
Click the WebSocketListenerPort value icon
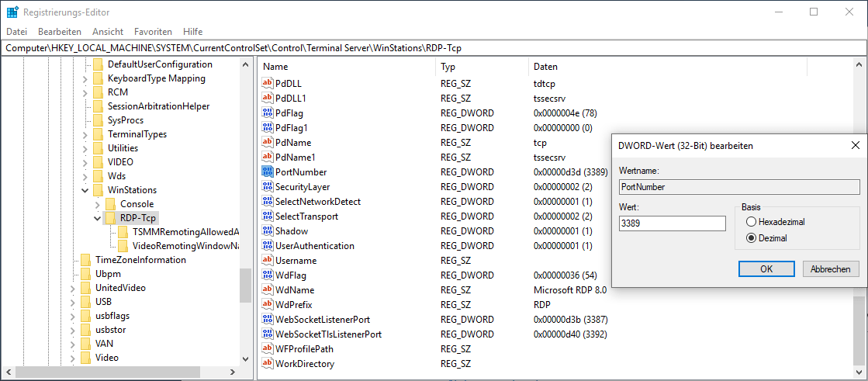click(x=268, y=320)
